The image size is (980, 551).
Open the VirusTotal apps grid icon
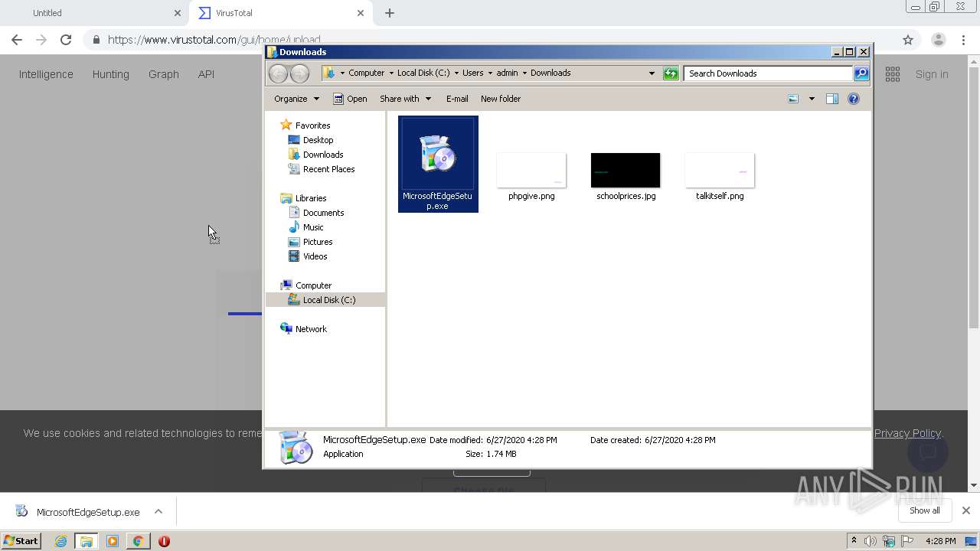click(x=893, y=74)
